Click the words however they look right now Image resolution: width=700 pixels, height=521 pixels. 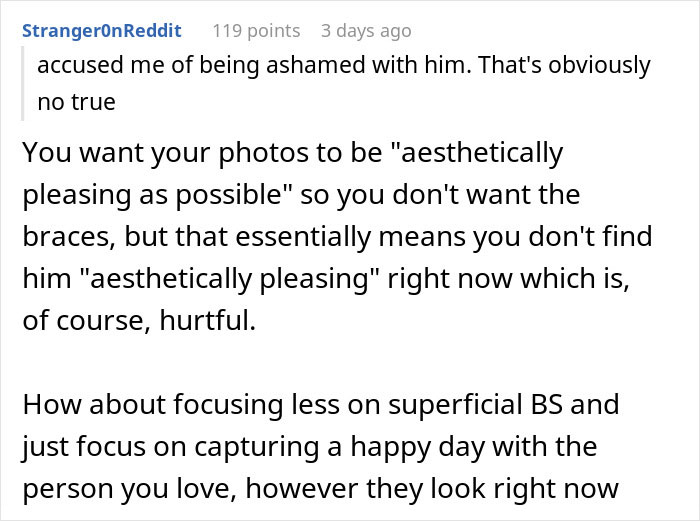432,488
